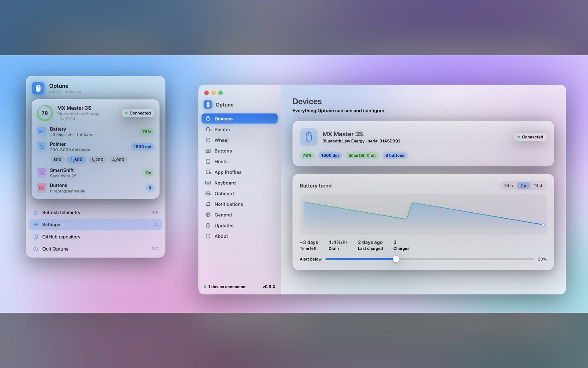The image size is (588, 368).
Task: Click the Keyboard icon in sidebar
Action: pyautogui.click(x=208, y=183)
